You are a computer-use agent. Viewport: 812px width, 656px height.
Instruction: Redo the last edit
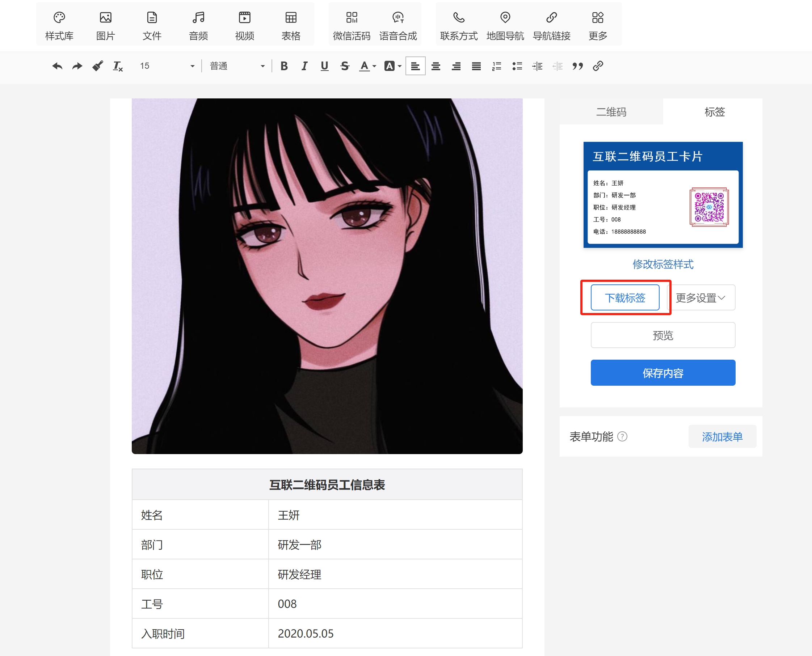[77, 66]
